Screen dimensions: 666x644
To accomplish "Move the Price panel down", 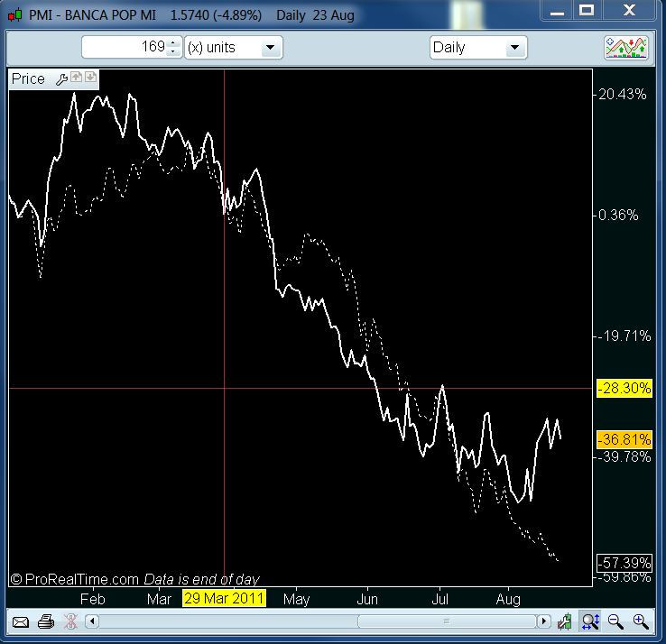I will point(90,78).
